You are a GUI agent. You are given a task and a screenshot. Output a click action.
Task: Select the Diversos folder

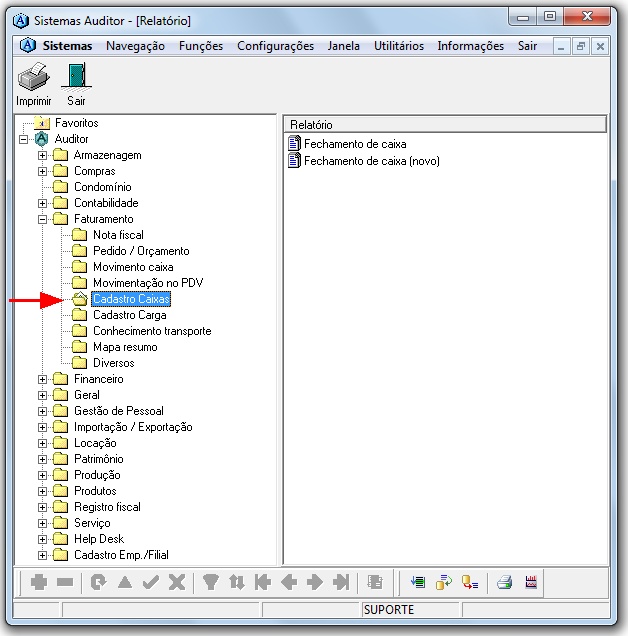(x=114, y=363)
